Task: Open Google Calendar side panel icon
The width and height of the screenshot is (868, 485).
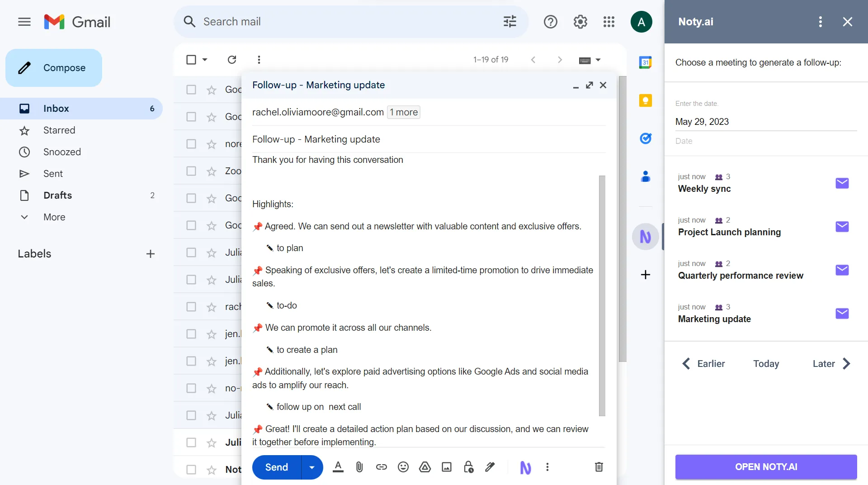Action: click(x=645, y=62)
